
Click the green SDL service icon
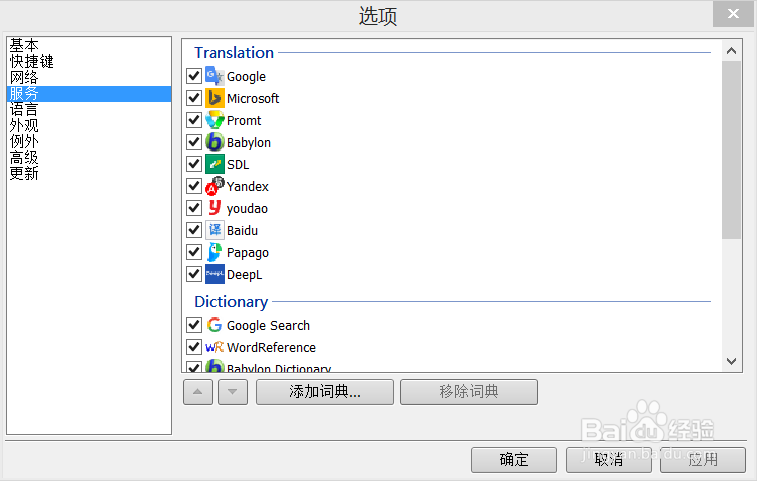(x=215, y=164)
